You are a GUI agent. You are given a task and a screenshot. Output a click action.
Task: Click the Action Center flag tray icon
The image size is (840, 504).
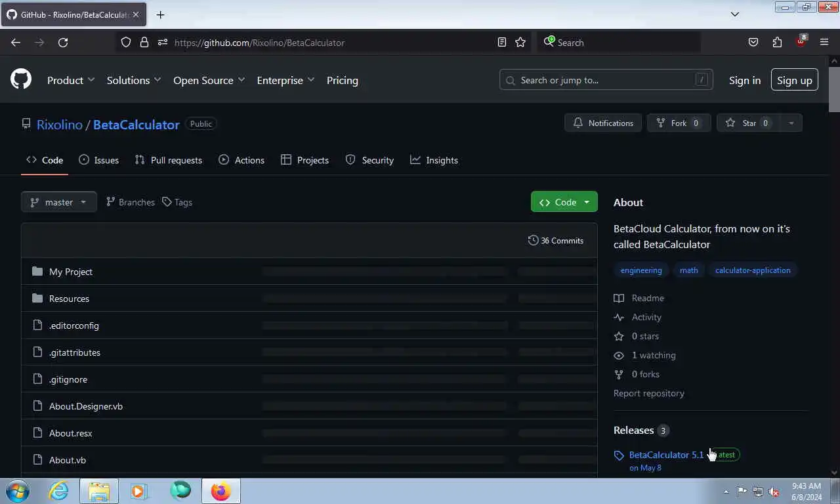pos(742,492)
